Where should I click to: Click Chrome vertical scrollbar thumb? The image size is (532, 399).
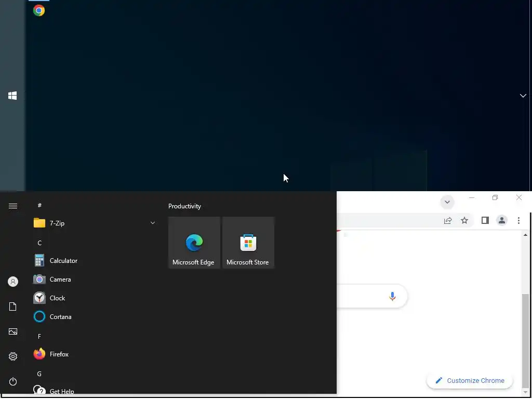coord(525,341)
